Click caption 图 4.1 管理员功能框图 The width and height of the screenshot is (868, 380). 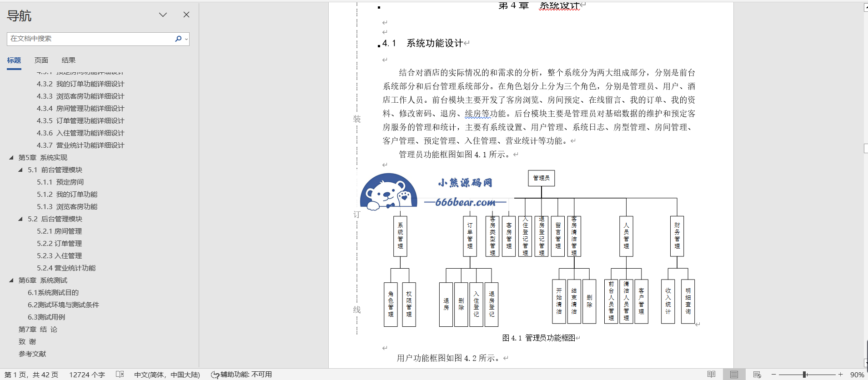pos(539,338)
